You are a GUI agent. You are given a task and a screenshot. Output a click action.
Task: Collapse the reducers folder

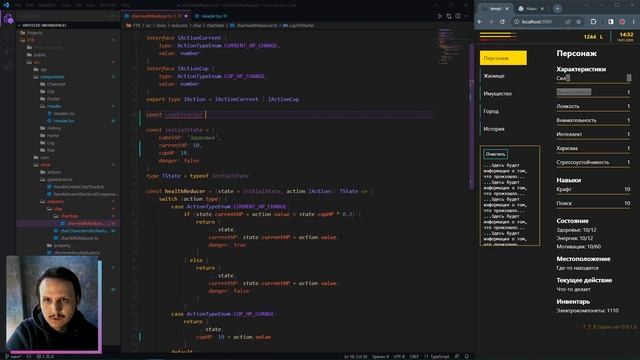pos(55,202)
